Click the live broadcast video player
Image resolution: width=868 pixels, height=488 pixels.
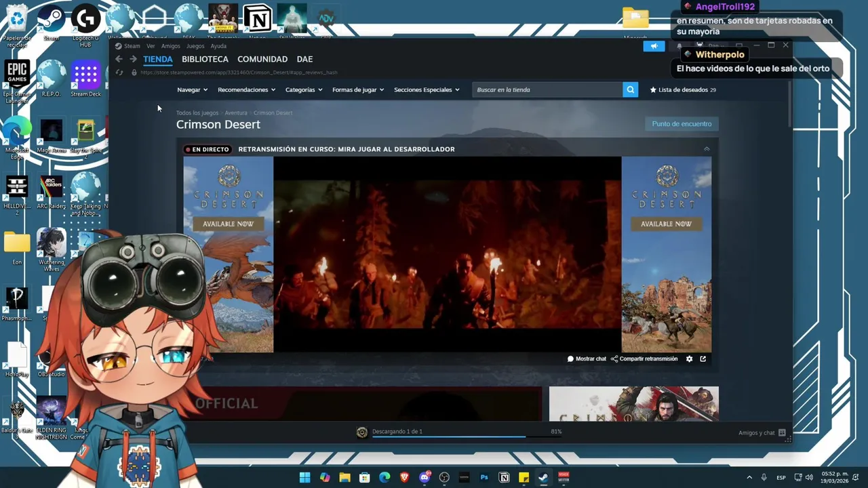tap(448, 255)
